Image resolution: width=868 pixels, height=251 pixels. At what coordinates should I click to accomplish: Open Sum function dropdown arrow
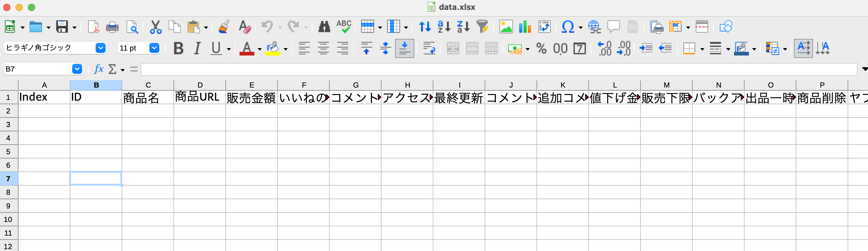click(123, 70)
